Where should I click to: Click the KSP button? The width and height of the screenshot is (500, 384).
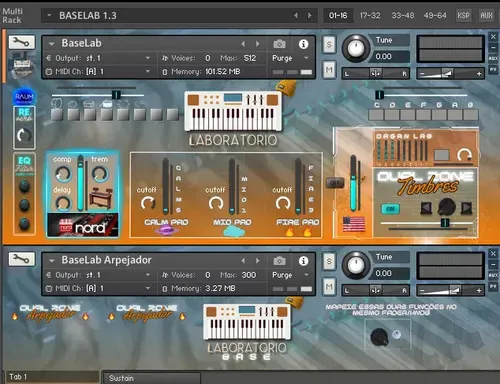pos(463,15)
